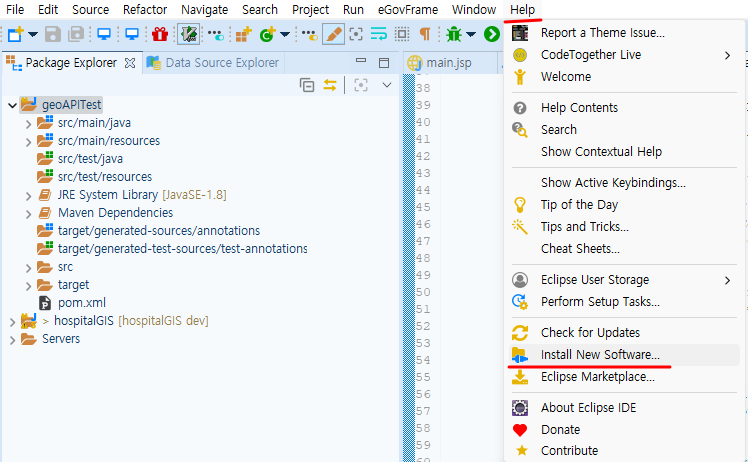This screenshot has height=462, width=748.
Task: Open the main.jsp editor tab
Action: coord(440,63)
